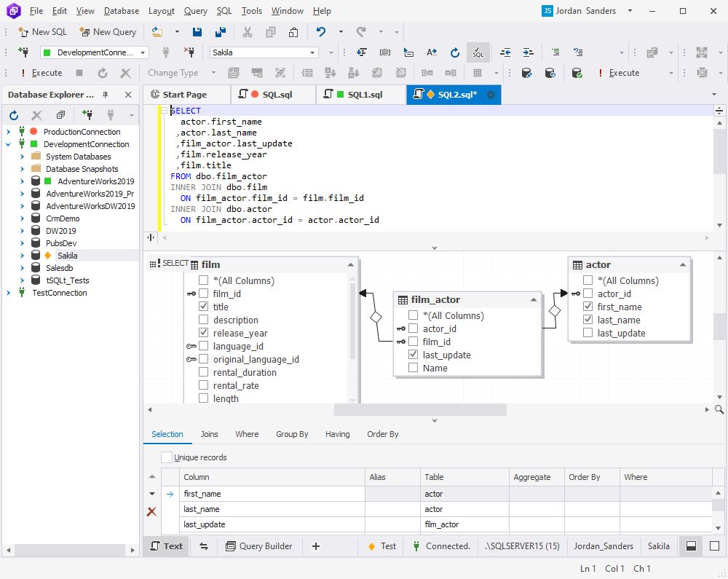Click the Undo arrow icon
The height and width of the screenshot is (579, 728).
click(x=321, y=32)
